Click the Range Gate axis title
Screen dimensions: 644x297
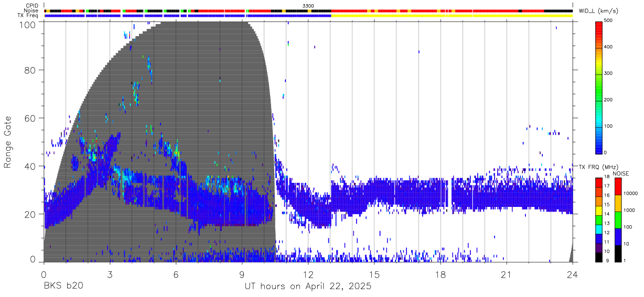pos(8,142)
